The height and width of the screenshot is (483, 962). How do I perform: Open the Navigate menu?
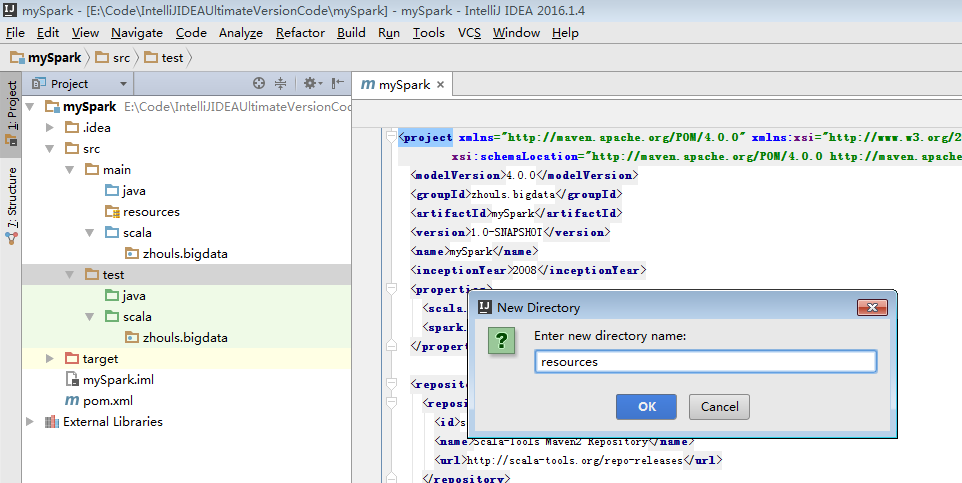point(137,33)
